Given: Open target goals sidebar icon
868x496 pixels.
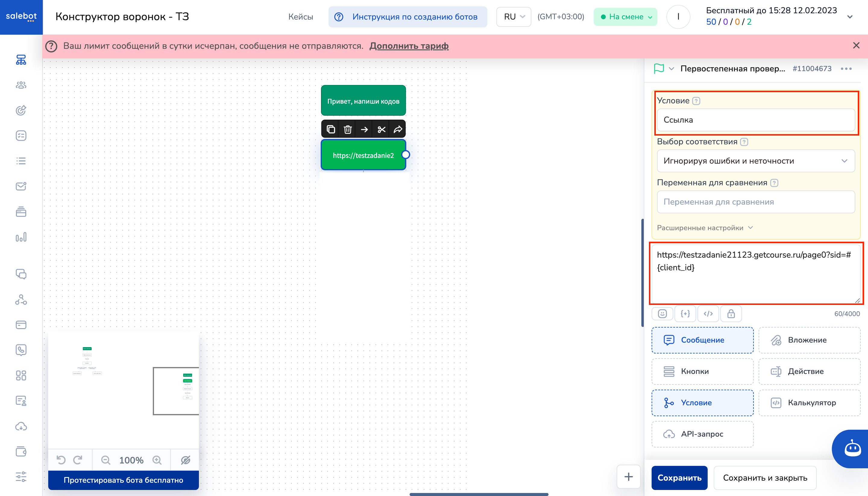Looking at the screenshot, I should pyautogui.click(x=21, y=110).
